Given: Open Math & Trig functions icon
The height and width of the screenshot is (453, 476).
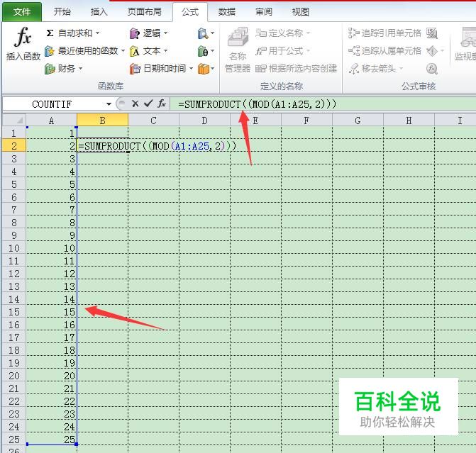Looking at the screenshot, I should coord(202,51).
